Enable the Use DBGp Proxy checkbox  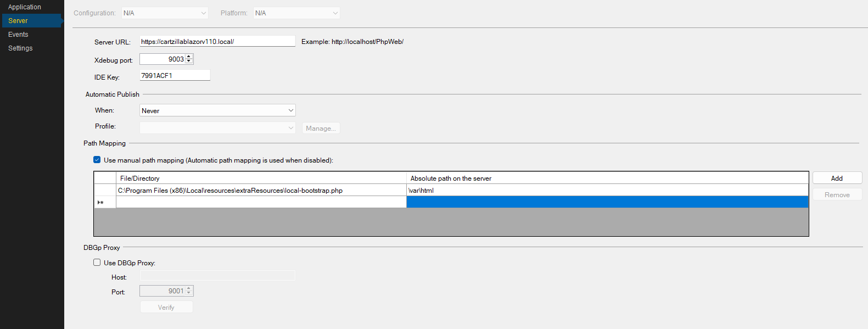click(x=97, y=263)
